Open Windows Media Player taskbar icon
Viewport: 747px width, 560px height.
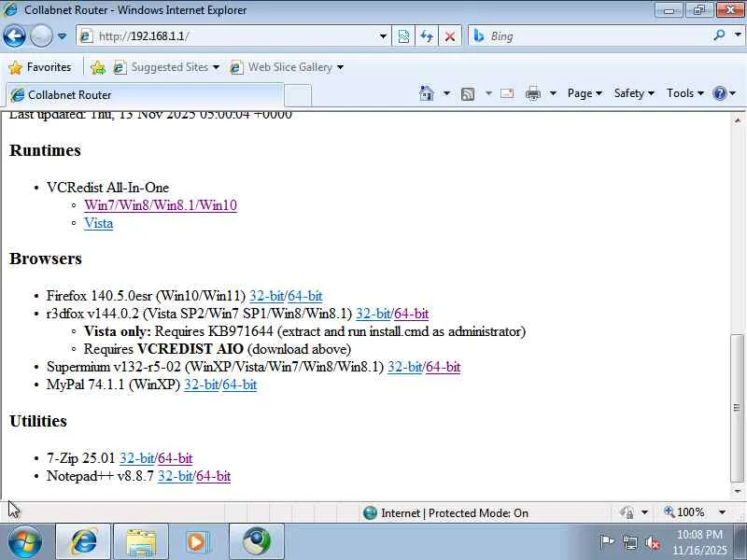198,542
